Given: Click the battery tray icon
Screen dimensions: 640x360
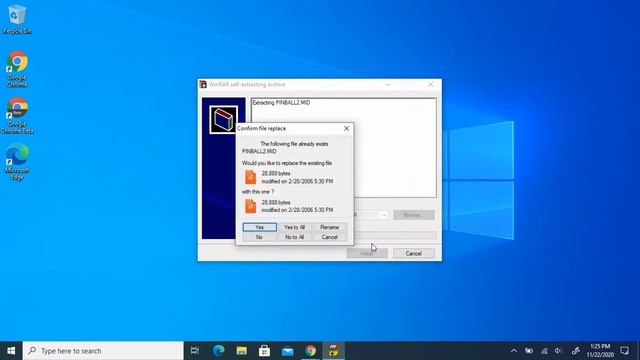Looking at the screenshot, I should pos(529,351).
